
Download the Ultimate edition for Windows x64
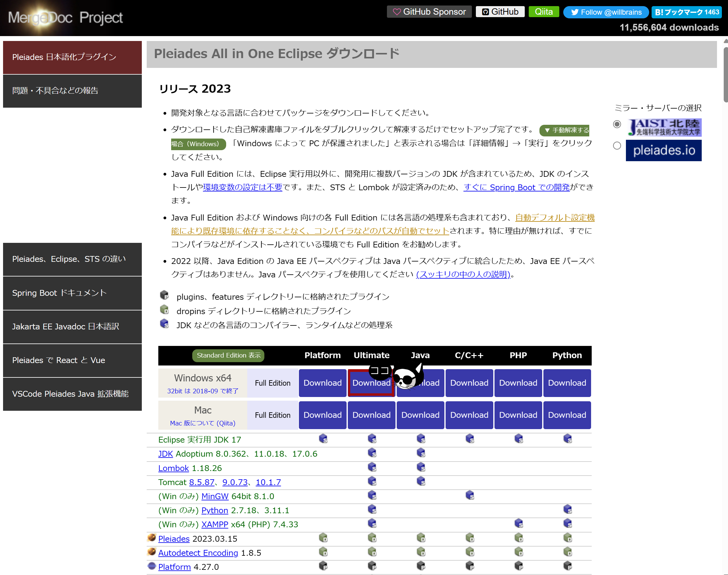pos(371,383)
